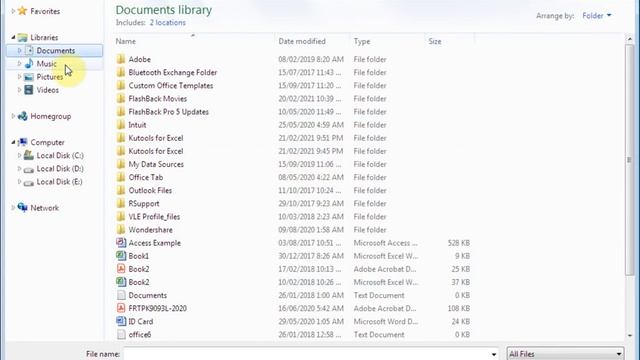The height and width of the screenshot is (360, 640).
Task: Open the Arrange by Folder dropdown
Action: (597, 16)
